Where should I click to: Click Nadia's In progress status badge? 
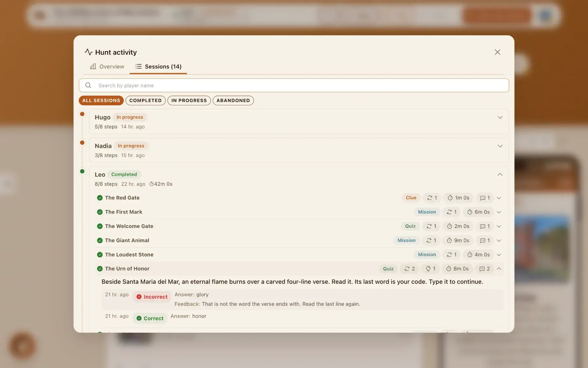click(x=131, y=146)
